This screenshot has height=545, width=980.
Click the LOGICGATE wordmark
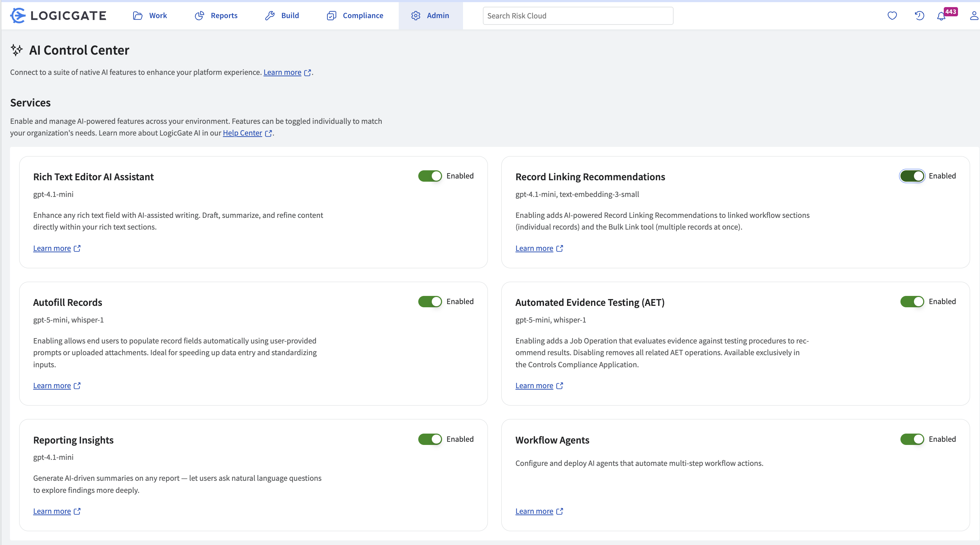pos(69,16)
